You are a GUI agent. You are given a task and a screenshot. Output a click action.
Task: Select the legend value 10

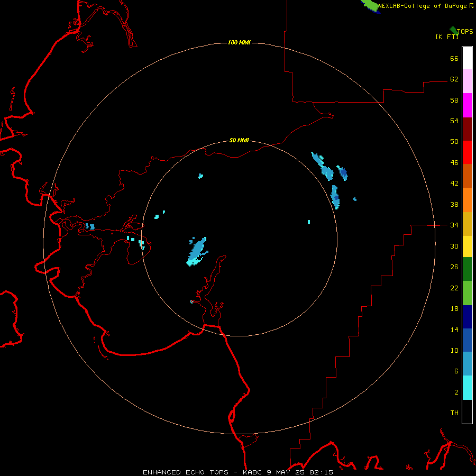point(454,350)
